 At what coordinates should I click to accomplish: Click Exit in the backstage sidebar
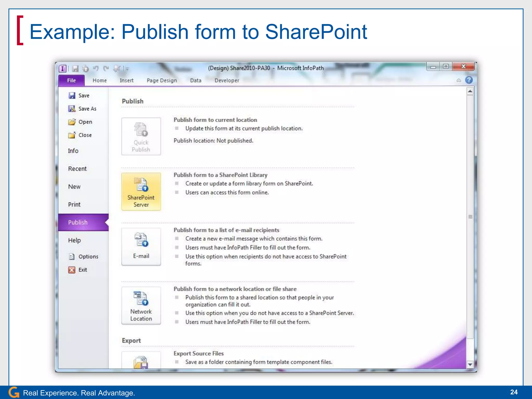click(78, 270)
